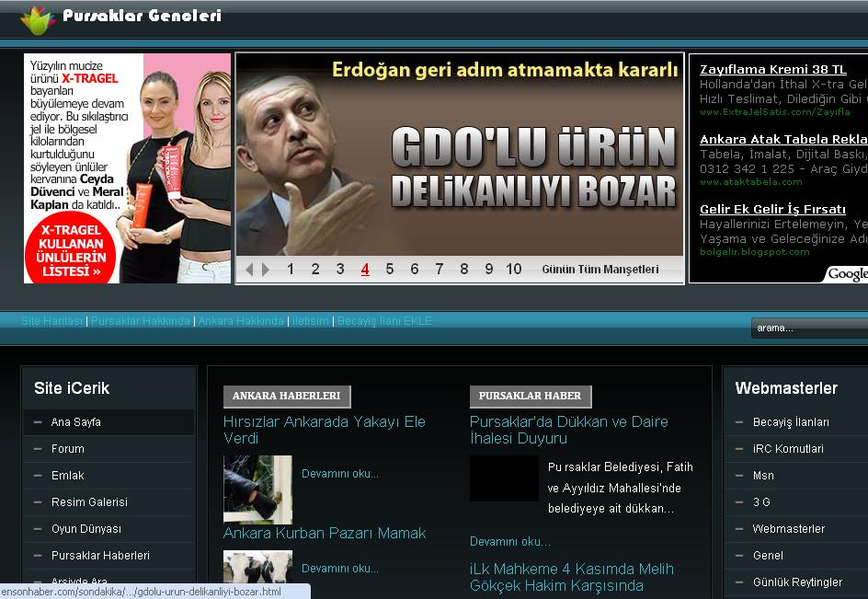Go to next headline slide arrow

(266, 270)
